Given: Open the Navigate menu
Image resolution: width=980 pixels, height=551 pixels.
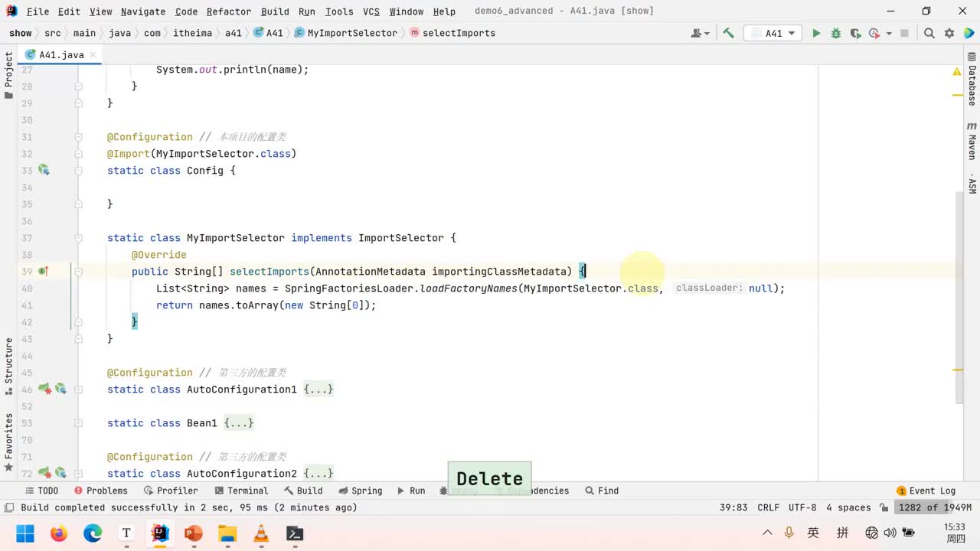Looking at the screenshot, I should (142, 11).
